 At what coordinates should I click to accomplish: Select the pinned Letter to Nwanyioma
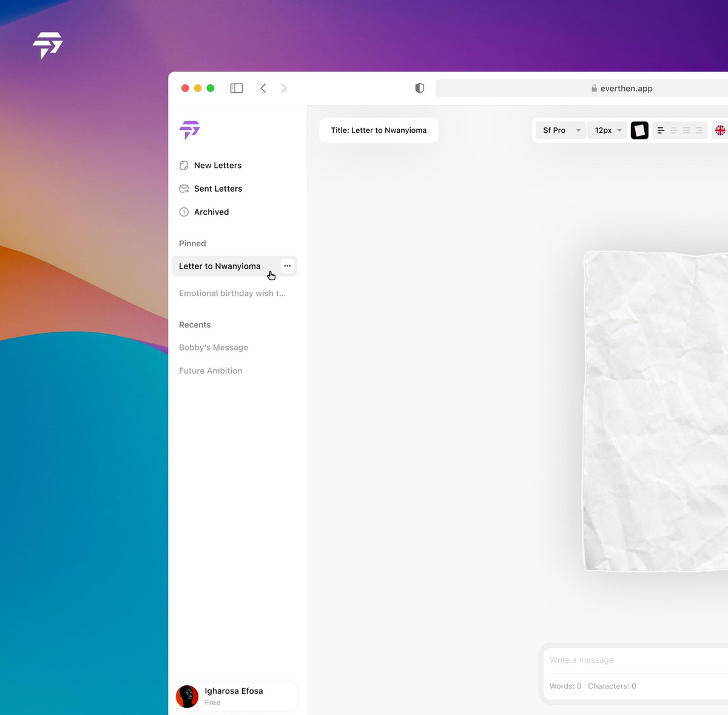click(234, 266)
